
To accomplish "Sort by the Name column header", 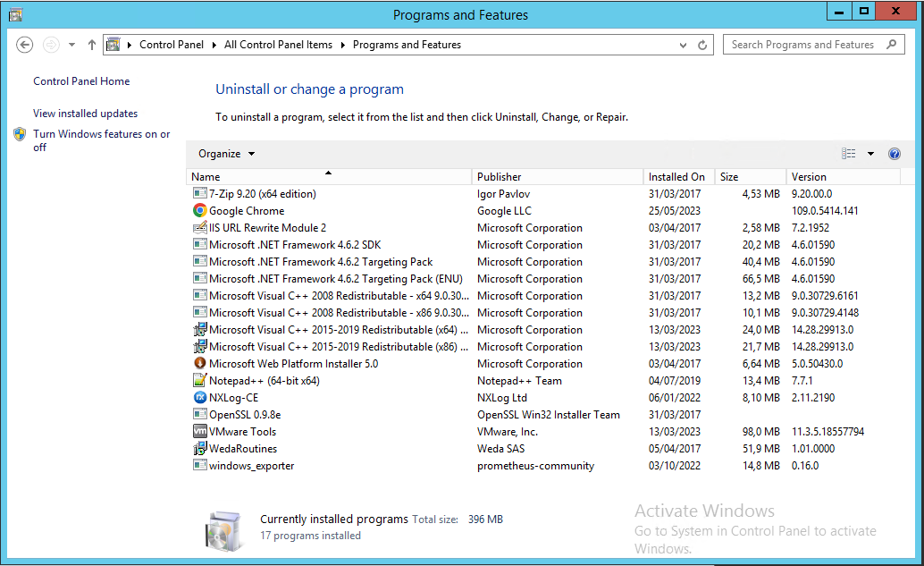I will click(329, 176).
